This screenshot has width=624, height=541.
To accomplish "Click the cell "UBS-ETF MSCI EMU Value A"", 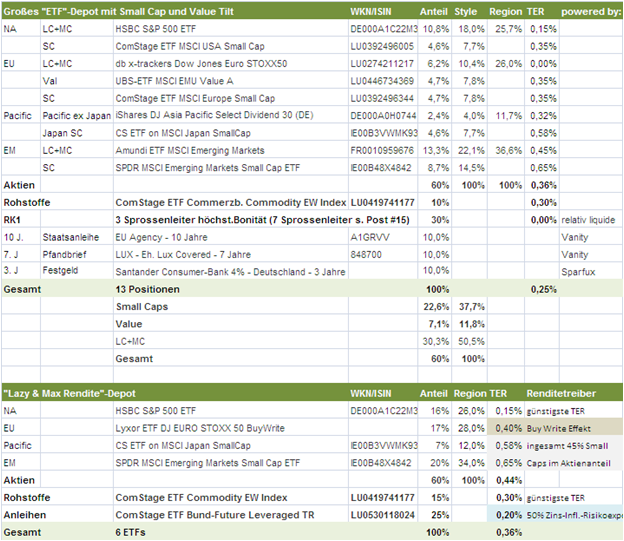I will click(x=231, y=81).
